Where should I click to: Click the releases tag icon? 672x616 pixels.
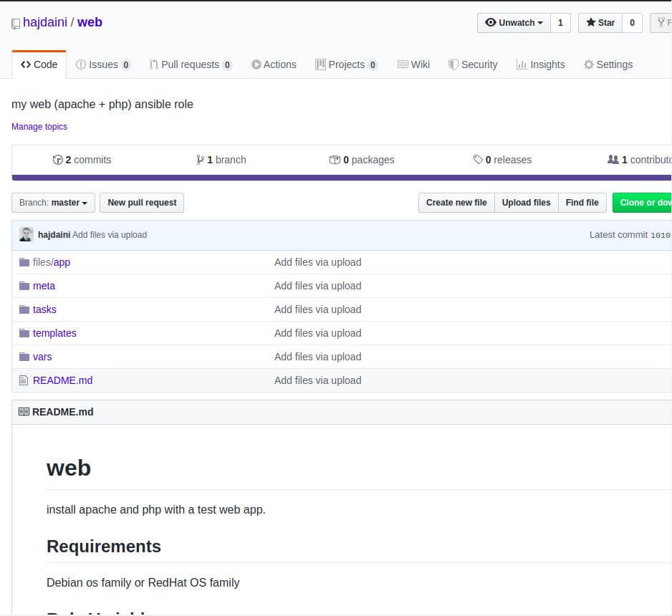pyautogui.click(x=478, y=160)
